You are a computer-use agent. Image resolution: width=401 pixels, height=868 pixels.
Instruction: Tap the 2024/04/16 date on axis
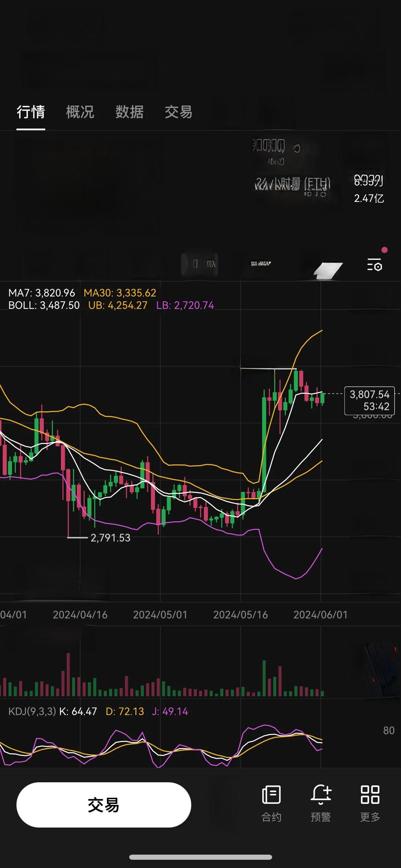(80, 615)
